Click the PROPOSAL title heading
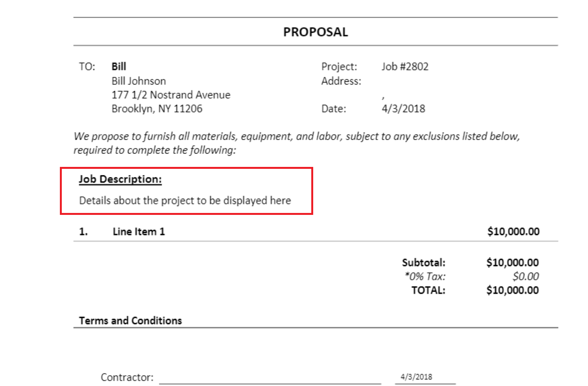The image size is (588, 386). tap(315, 32)
